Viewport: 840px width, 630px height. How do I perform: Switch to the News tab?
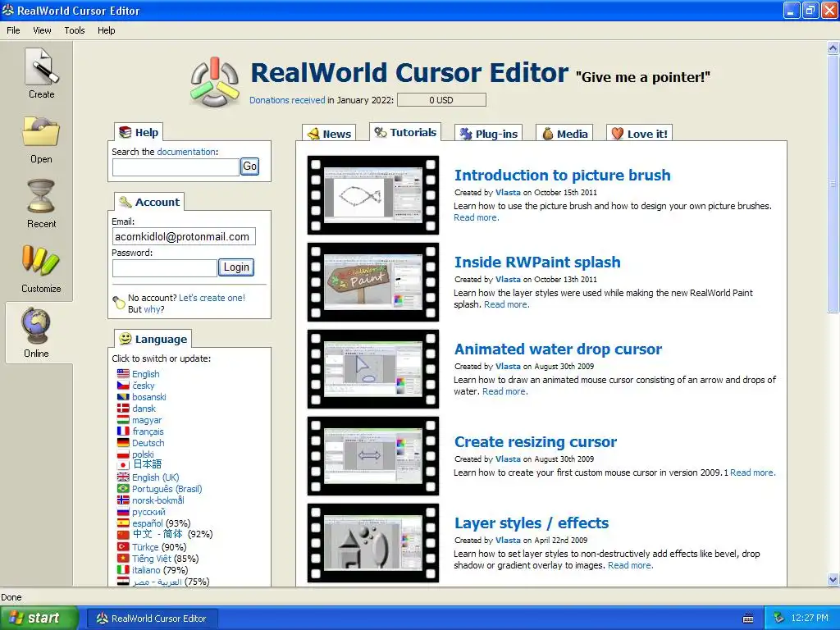tap(329, 134)
